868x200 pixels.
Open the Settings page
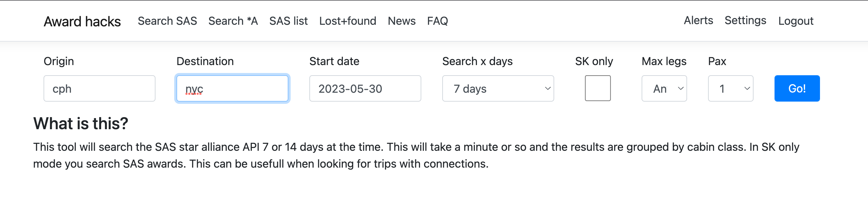point(745,21)
